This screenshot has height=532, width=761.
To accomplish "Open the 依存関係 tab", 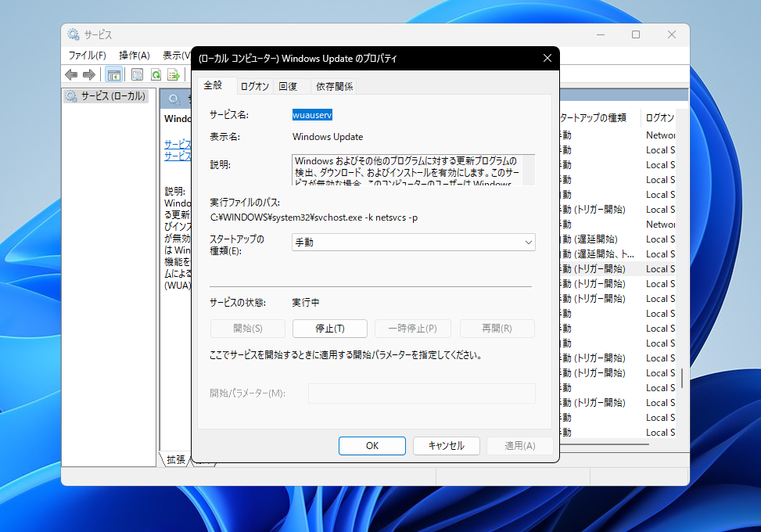I will point(335,86).
